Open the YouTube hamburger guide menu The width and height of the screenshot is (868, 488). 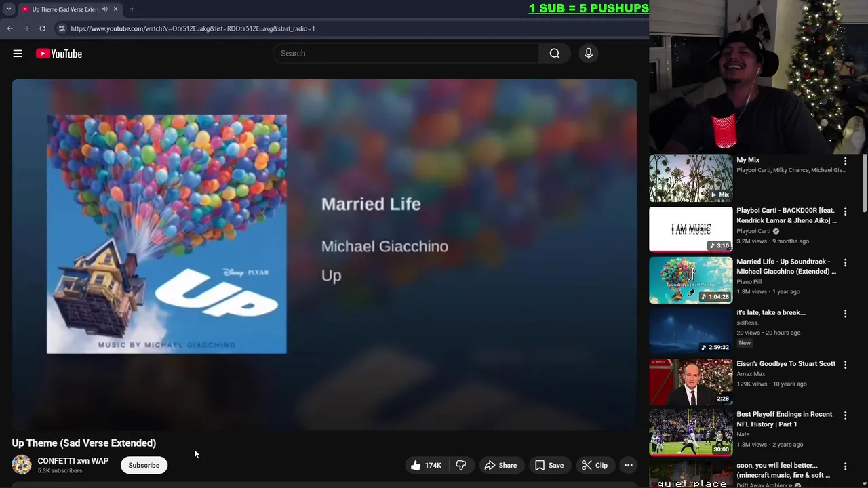pos(18,54)
